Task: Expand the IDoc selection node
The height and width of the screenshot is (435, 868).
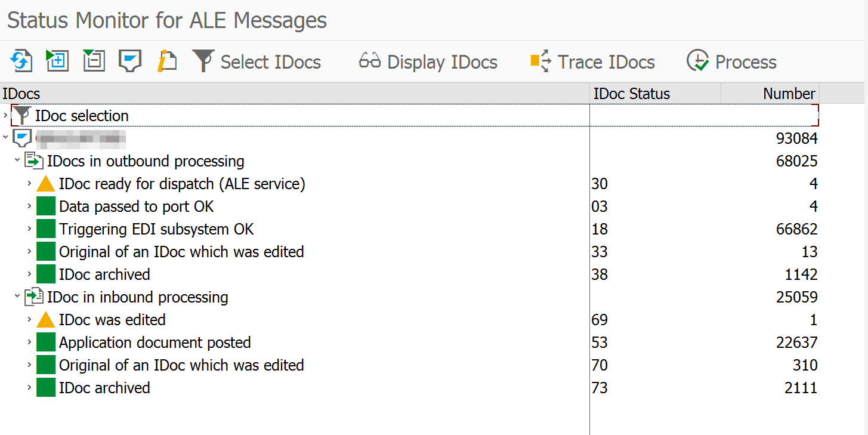Action: click(5, 115)
